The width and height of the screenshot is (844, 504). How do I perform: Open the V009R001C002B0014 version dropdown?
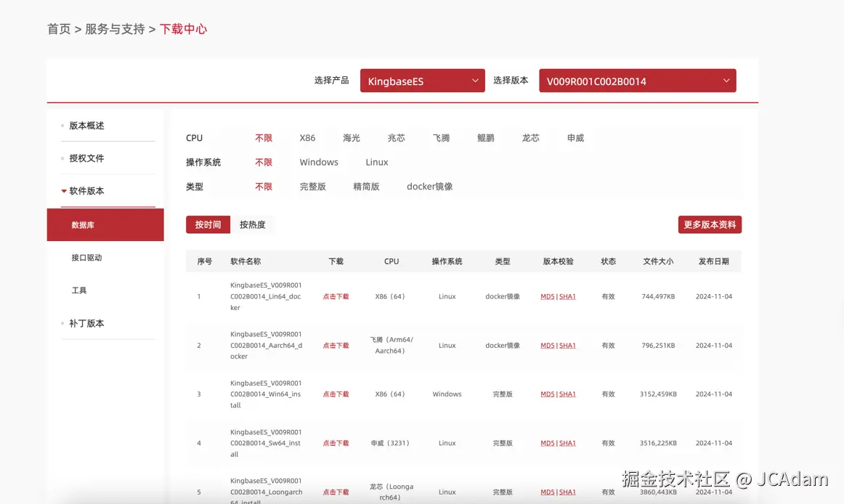click(637, 81)
